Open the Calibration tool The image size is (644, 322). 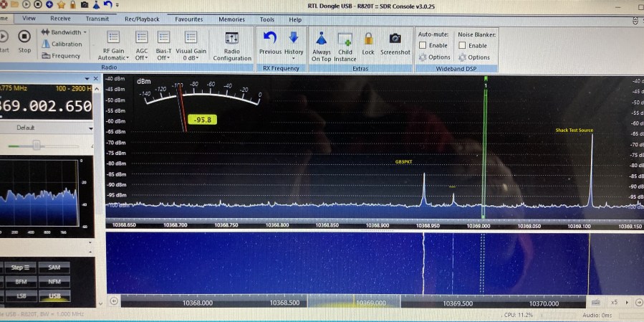tap(66, 44)
